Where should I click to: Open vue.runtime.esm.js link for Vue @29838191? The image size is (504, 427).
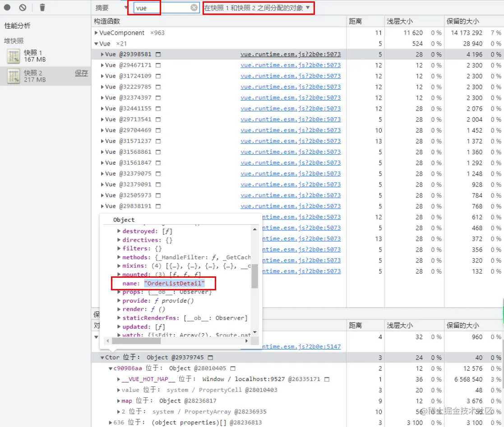pos(291,206)
